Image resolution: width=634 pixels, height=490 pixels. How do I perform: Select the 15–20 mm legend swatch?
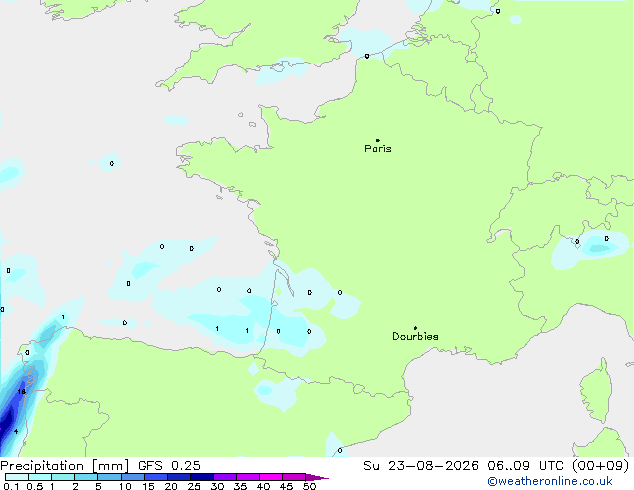(155, 477)
